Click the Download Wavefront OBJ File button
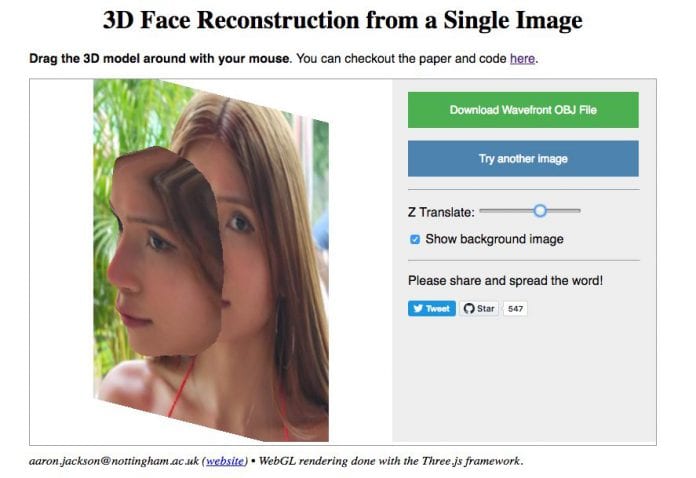The height and width of the screenshot is (478, 696). click(523, 110)
